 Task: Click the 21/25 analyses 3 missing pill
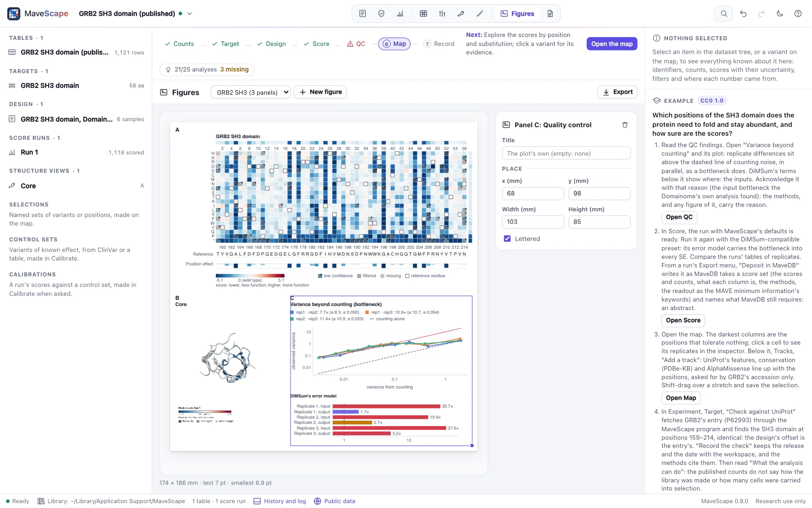click(207, 69)
